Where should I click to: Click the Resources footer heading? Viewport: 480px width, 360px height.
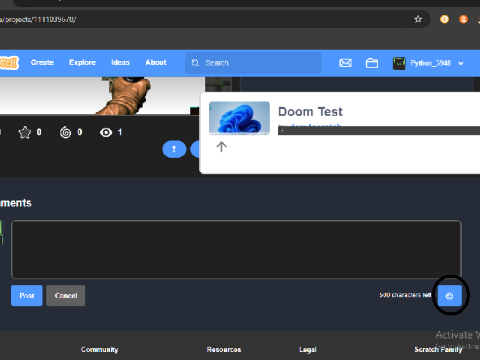click(x=224, y=349)
